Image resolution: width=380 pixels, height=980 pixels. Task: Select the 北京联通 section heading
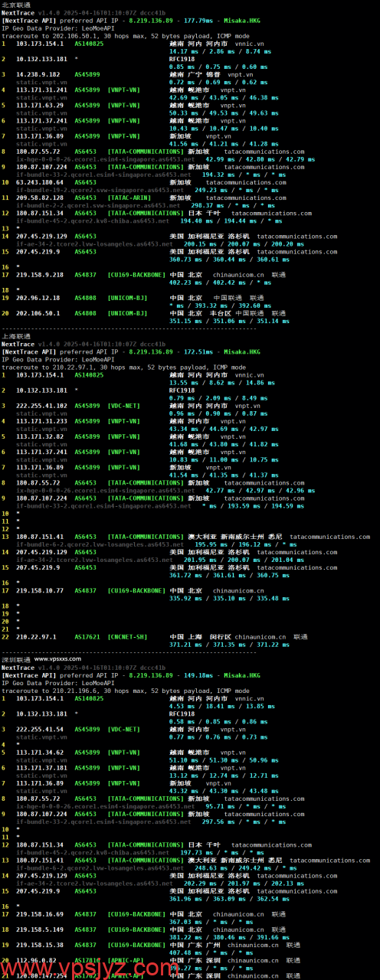click(16, 5)
